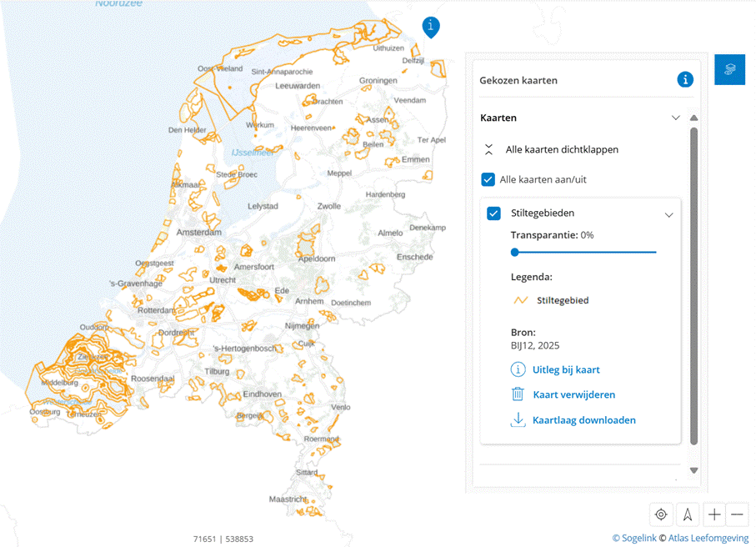
Task: Click the locate my position icon
Action: pos(661,514)
